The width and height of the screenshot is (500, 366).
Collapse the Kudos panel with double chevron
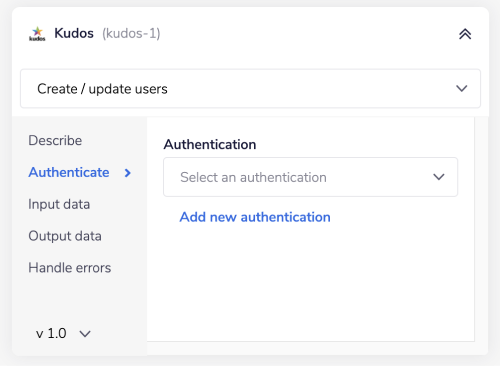(x=465, y=34)
